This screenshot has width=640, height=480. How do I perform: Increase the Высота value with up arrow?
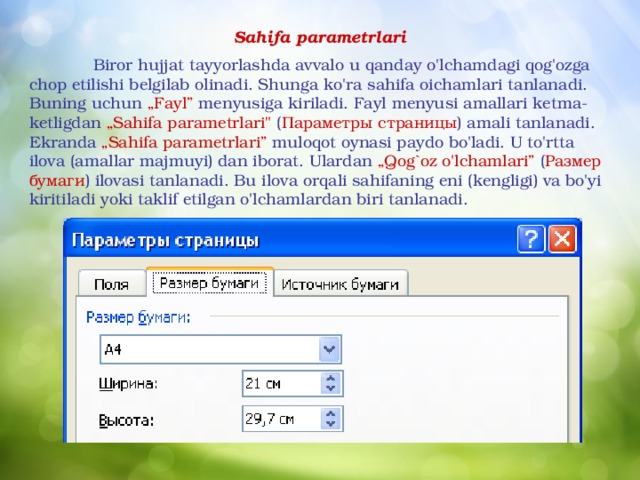click(331, 413)
